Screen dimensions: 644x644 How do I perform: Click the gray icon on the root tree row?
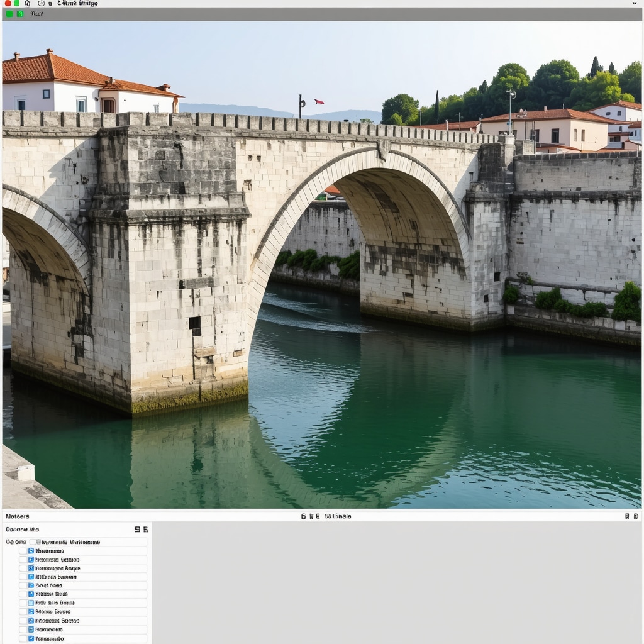38,541
